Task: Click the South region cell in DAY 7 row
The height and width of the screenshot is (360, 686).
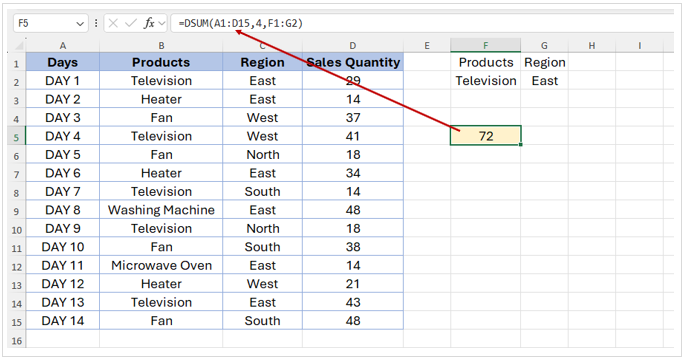Action: tap(262, 191)
